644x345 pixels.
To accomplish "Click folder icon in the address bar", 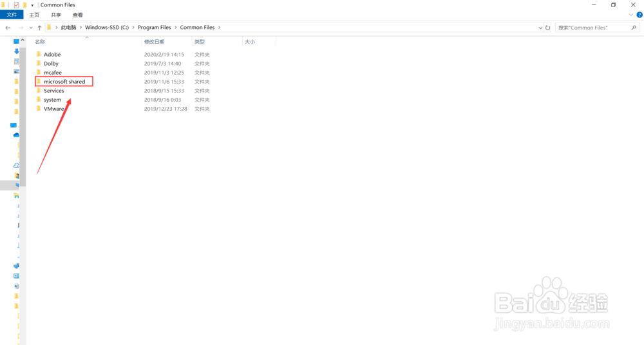I will tap(49, 28).
